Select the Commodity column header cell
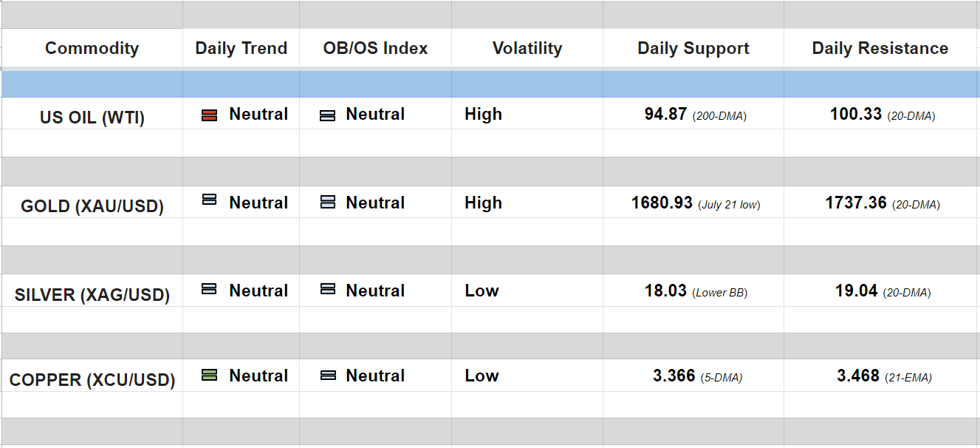980x448 pixels. 92,48
